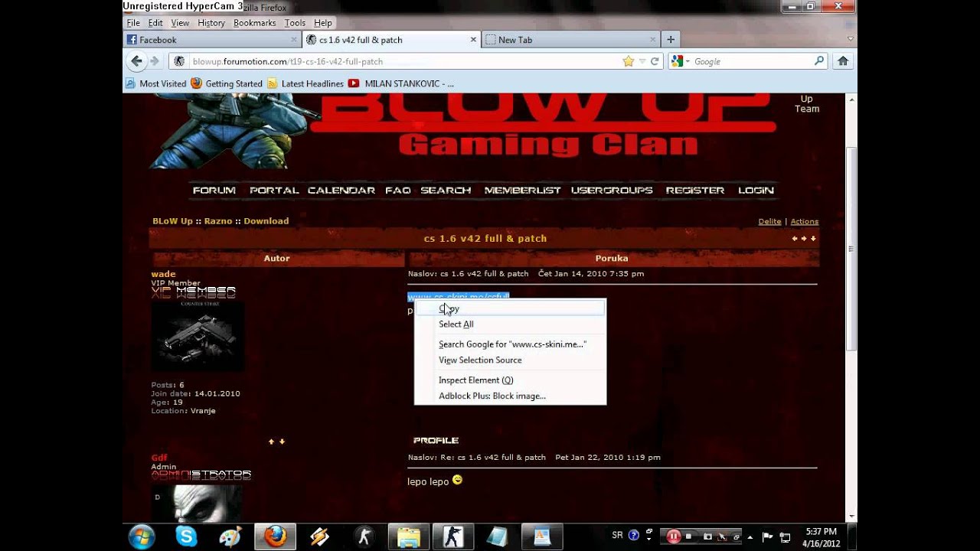Reload the page using the refresh icon
Image resolution: width=980 pixels, height=551 pixels.
(x=655, y=61)
